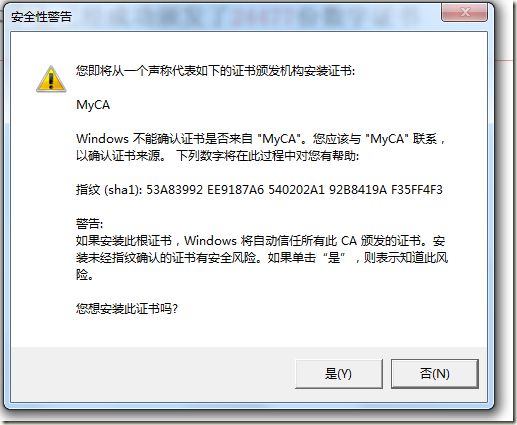517x425 pixels.
Task: Select thumbprint segment F35FF4F3
Action: 417,190
